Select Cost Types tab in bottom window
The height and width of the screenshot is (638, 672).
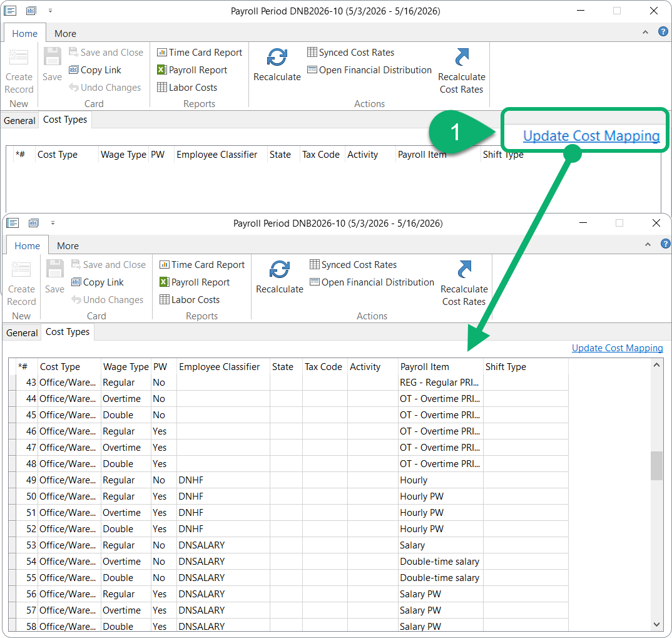coord(68,332)
